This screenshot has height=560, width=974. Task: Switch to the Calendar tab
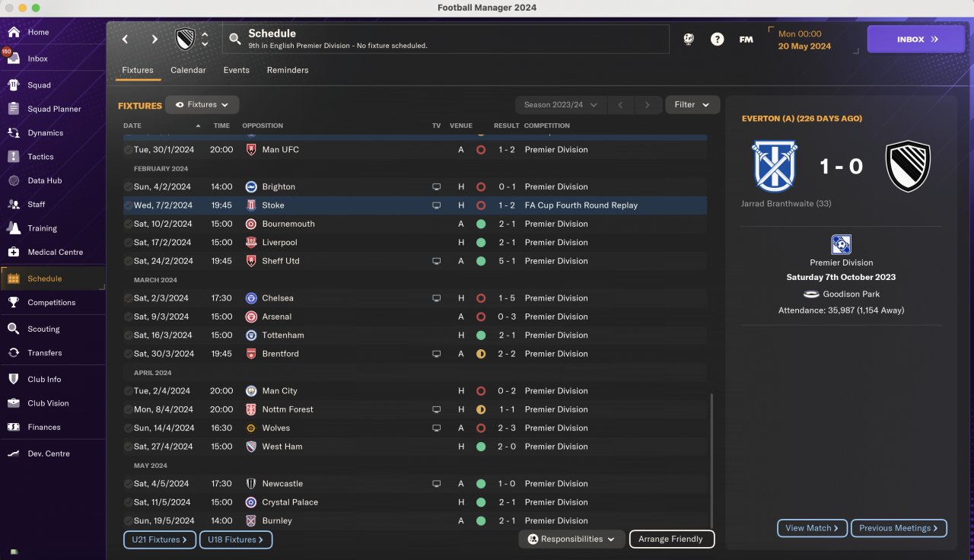pyautogui.click(x=188, y=70)
